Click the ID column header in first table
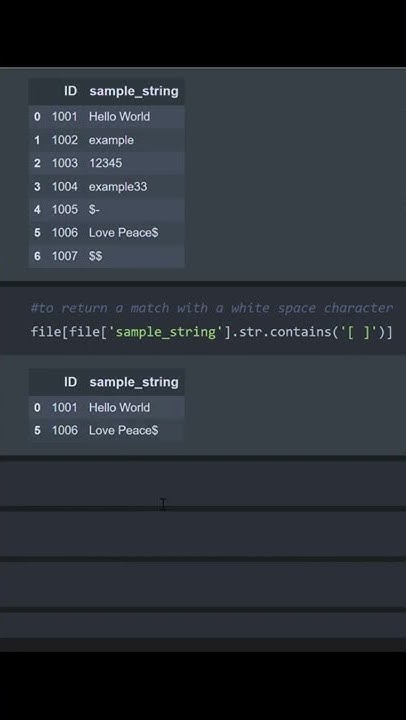Image resolution: width=406 pixels, height=720 pixels. (70, 91)
